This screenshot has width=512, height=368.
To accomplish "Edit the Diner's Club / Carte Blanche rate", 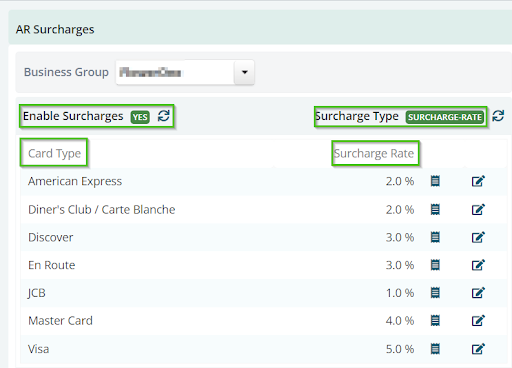I will [478, 209].
